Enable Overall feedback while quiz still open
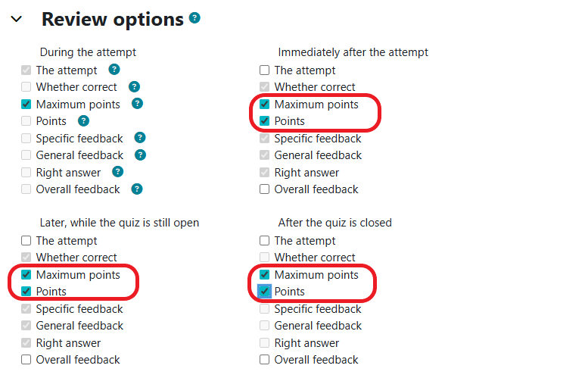Image resolution: width=588 pixels, height=378 pixels. (26, 360)
